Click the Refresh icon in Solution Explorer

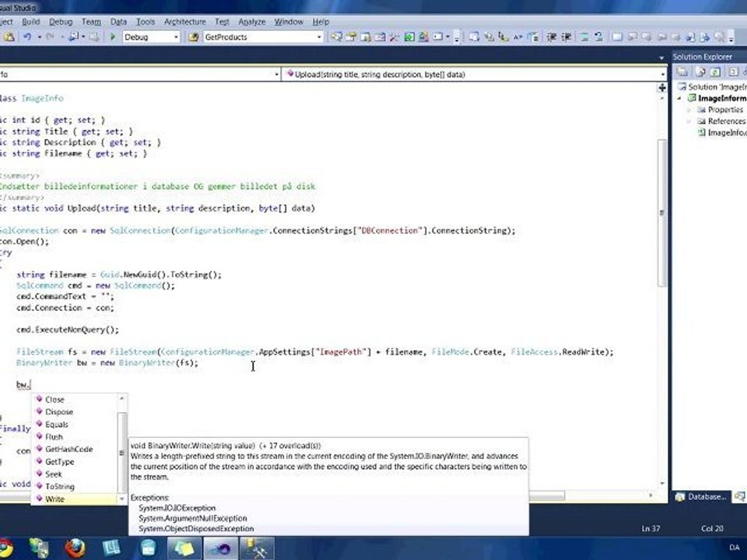715,72
